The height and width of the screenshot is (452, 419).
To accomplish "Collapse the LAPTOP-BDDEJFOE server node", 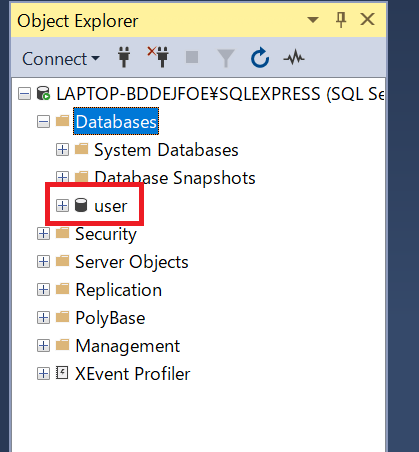I will [x=24, y=94].
